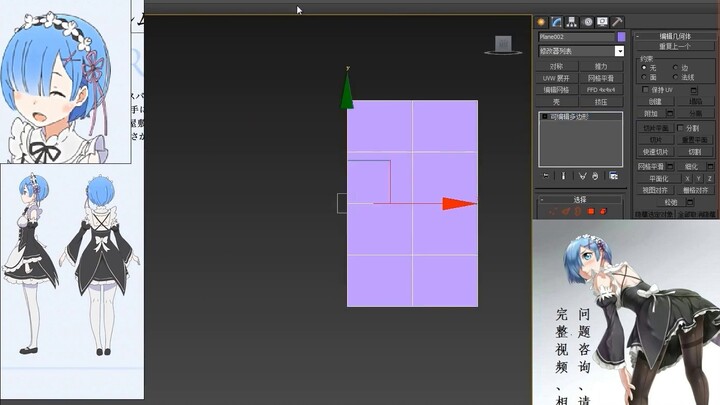The width and height of the screenshot is (720, 405).
Task: Select the 边 constraint radio button
Action: point(677,67)
